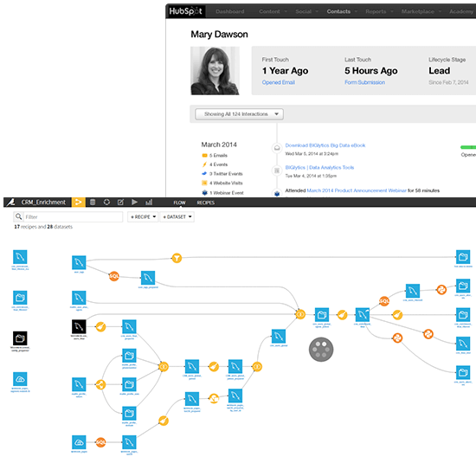Expand the +DATASET dropdown

pos(177,216)
